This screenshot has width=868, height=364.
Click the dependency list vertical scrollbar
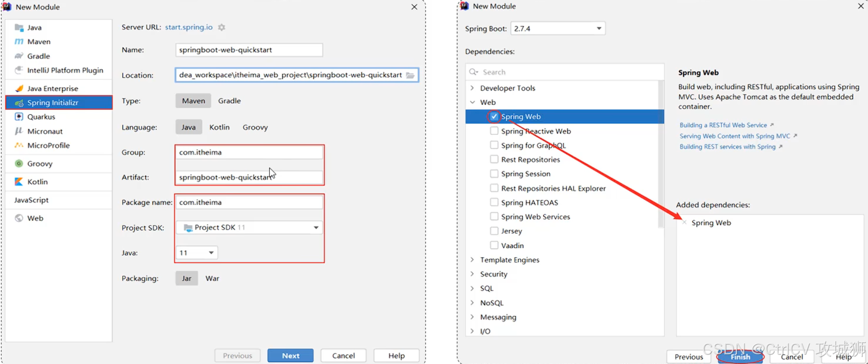(x=661, y=153)
